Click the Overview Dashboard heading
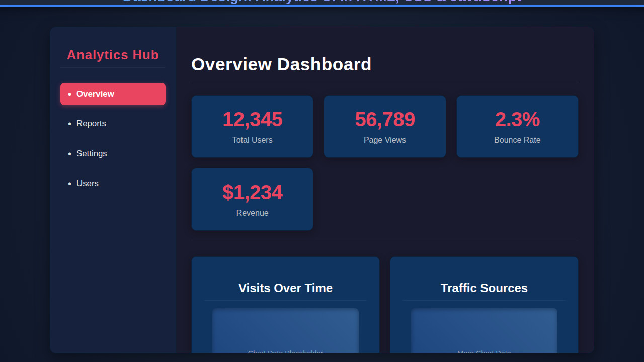This screenshot has width=644, height=362. point(281,64)
